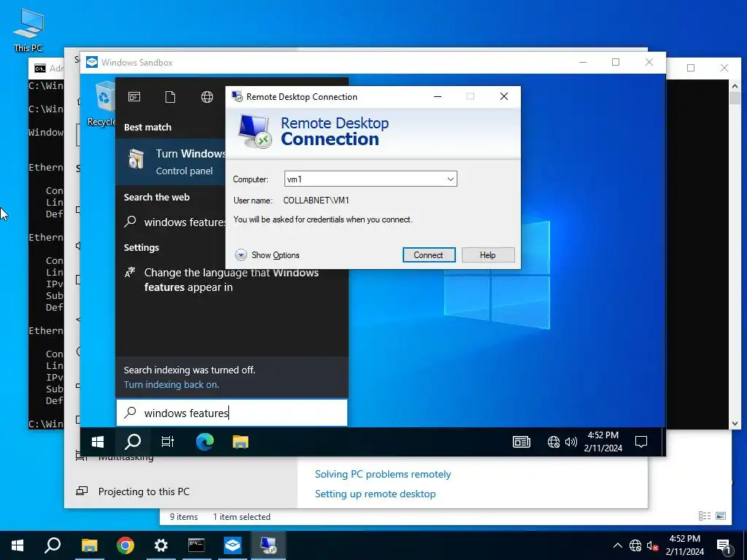Open Sandbox notification center icon
The image size is (747, 560).
pos(641,442)
